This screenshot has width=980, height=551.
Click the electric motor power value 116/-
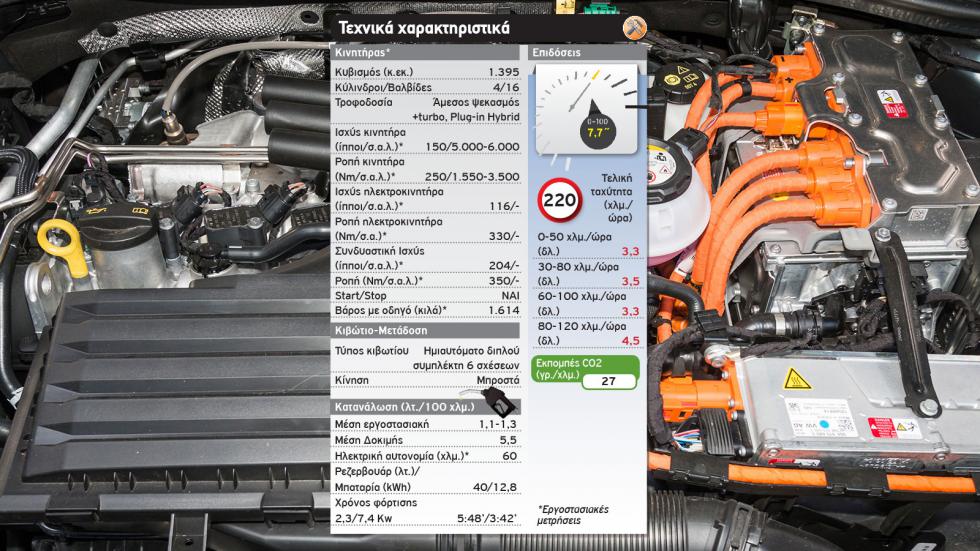[504, 206]
